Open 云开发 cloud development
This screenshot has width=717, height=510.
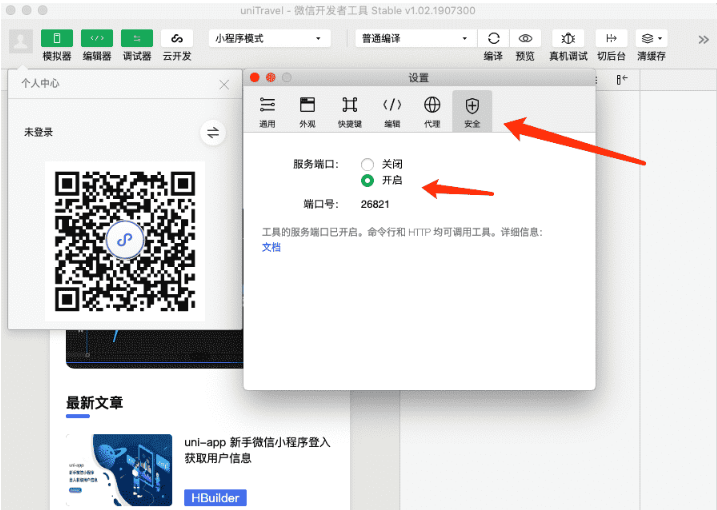[177, 38]
